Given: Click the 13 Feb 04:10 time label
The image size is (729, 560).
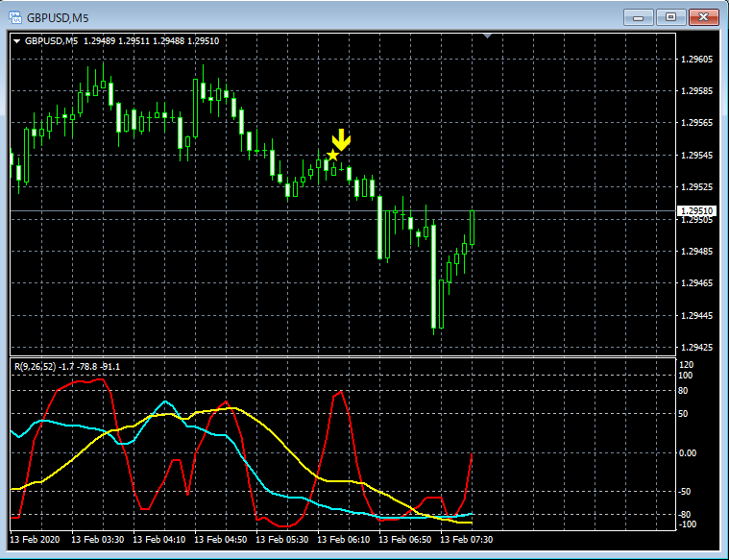Looking at the screenshot, I should pos(159,540).
